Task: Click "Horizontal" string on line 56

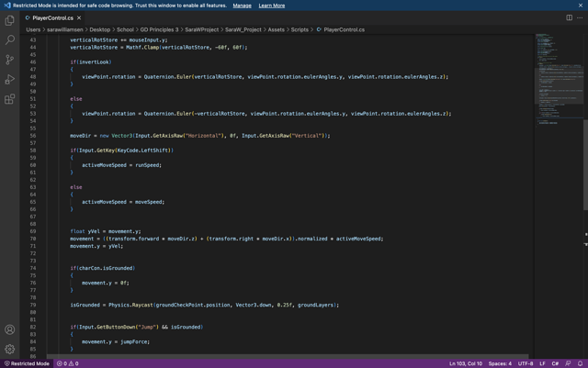Action: 203,136
